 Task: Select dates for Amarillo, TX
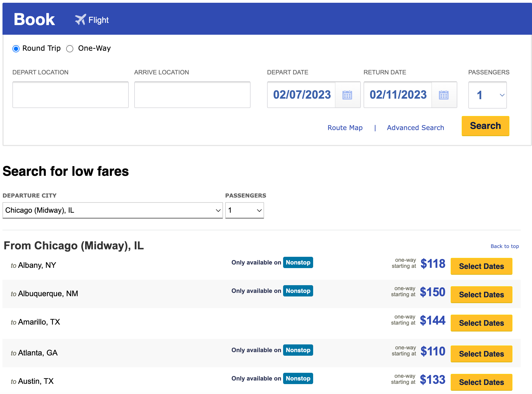481,323
